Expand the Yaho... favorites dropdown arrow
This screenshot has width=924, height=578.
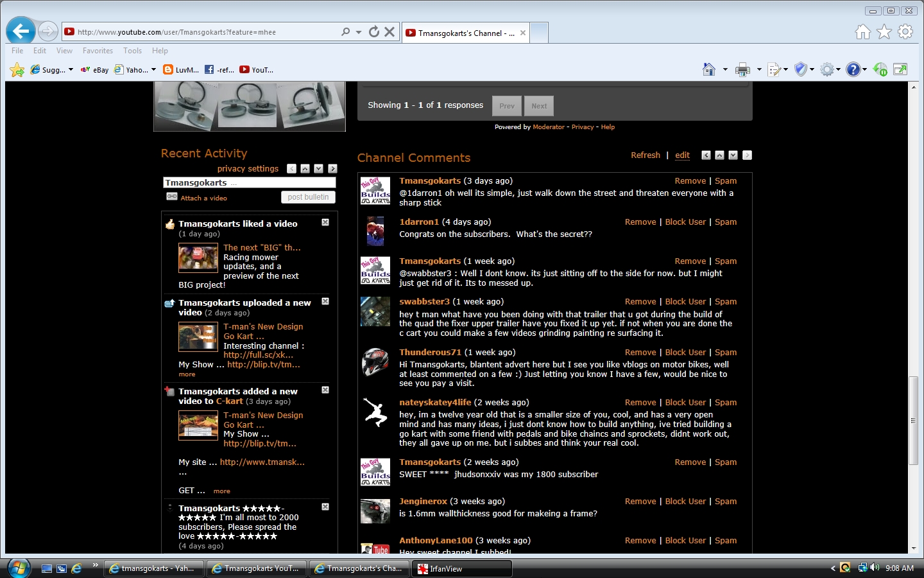point(153,69)
